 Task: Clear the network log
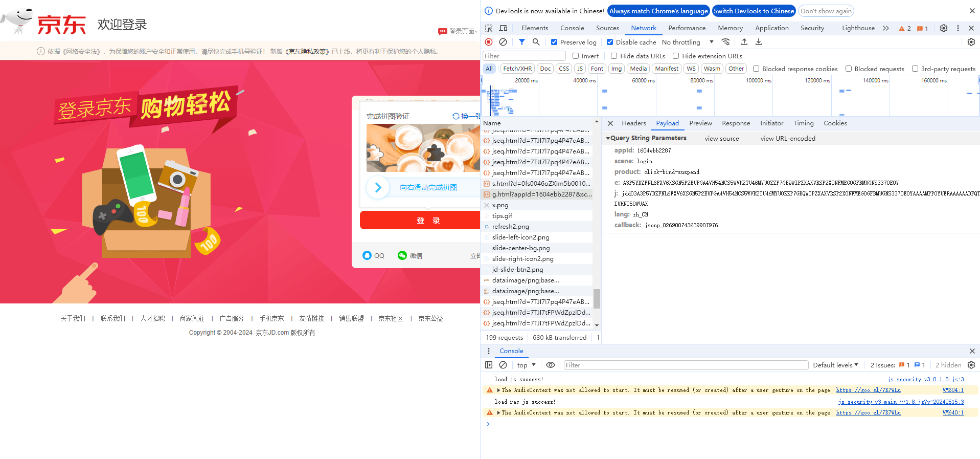pyautogui.click(x=503, y=42)
